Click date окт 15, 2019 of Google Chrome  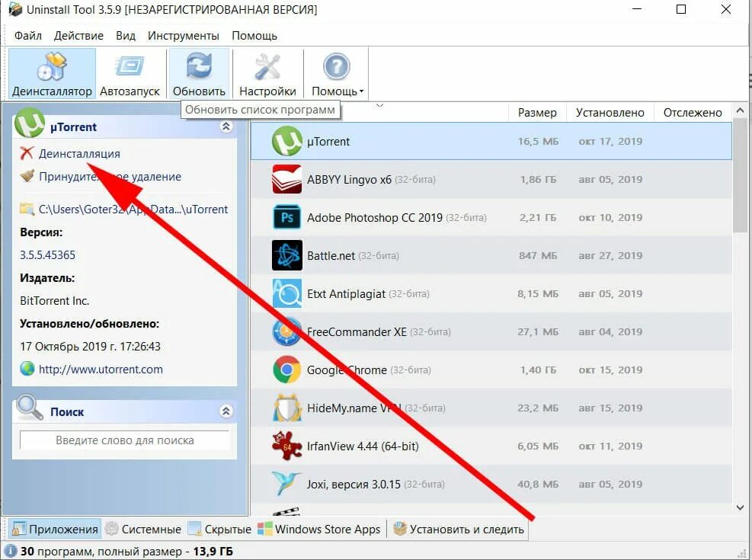(610, 370)
